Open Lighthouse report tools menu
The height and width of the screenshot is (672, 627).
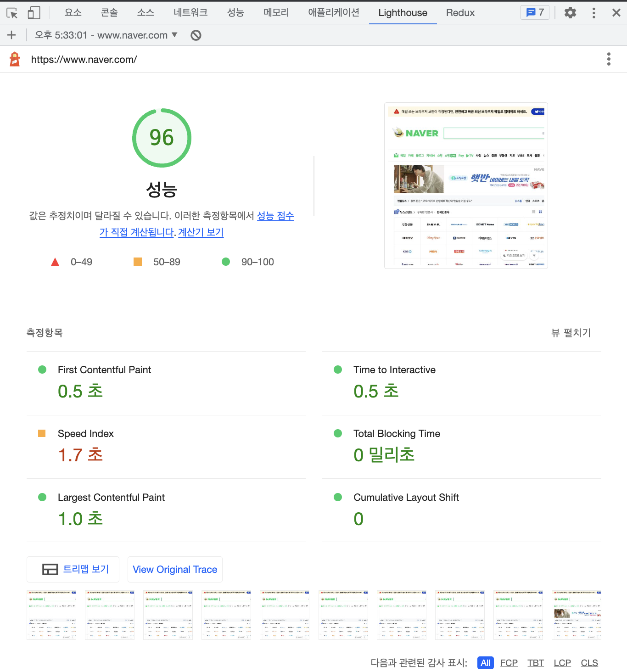point(609,59)
